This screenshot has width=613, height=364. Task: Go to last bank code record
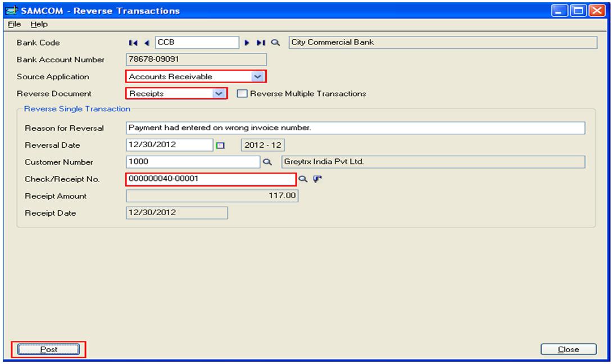pos(261,43)
